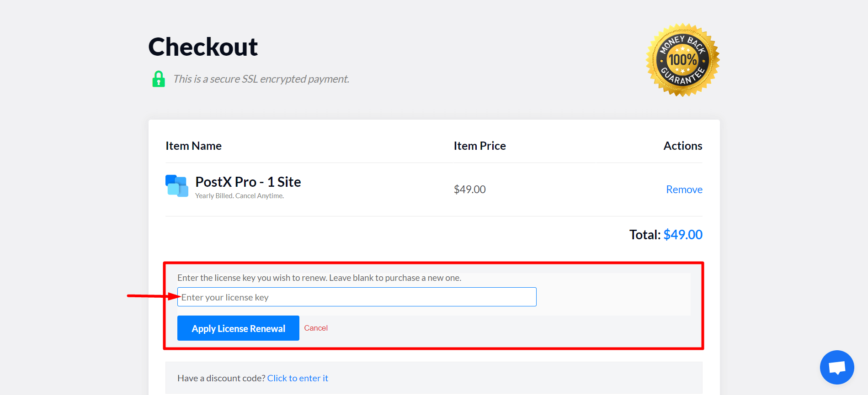The width and height of the screenshot is (868, 395).
Task: Click Apply License Renewal
Action: (238, 328)
